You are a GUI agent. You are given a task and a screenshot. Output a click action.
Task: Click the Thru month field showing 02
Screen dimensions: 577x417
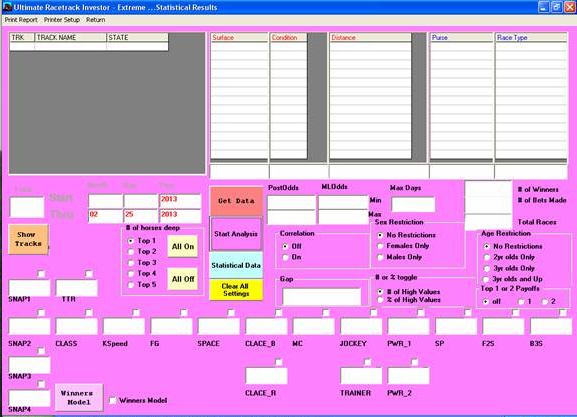point(105,216)
